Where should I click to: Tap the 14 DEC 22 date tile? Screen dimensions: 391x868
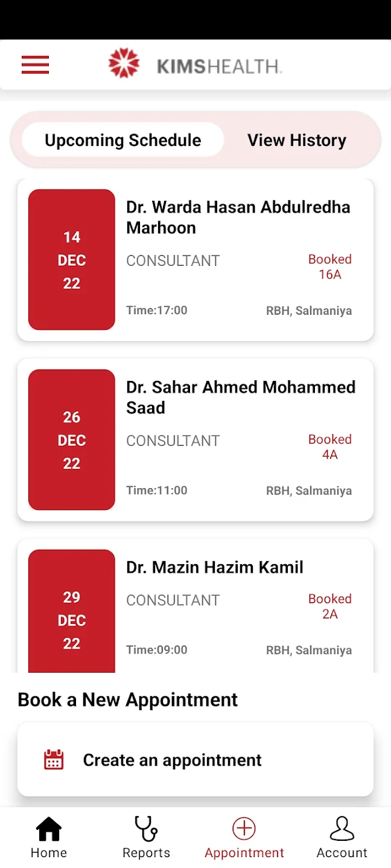pos(72,260)
